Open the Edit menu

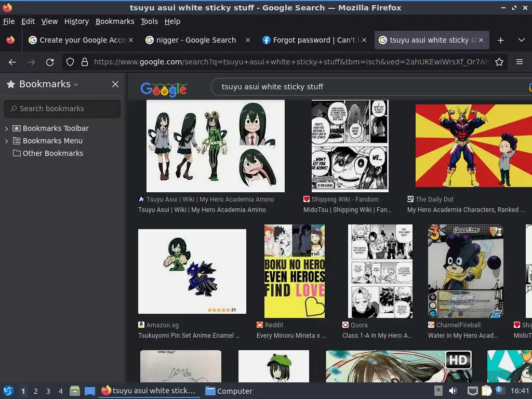coord(28,21)
